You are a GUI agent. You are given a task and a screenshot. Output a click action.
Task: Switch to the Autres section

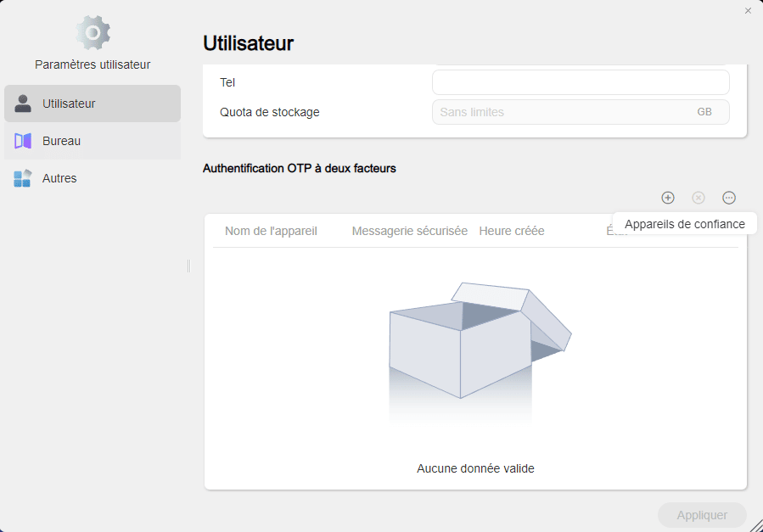pyautogui.click(x=93, y=178)
